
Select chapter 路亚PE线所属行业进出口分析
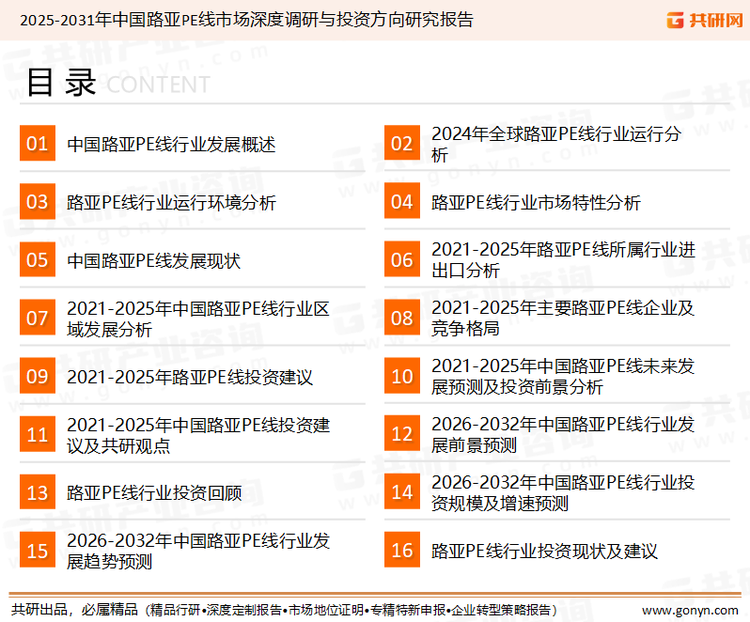[563, 260]
